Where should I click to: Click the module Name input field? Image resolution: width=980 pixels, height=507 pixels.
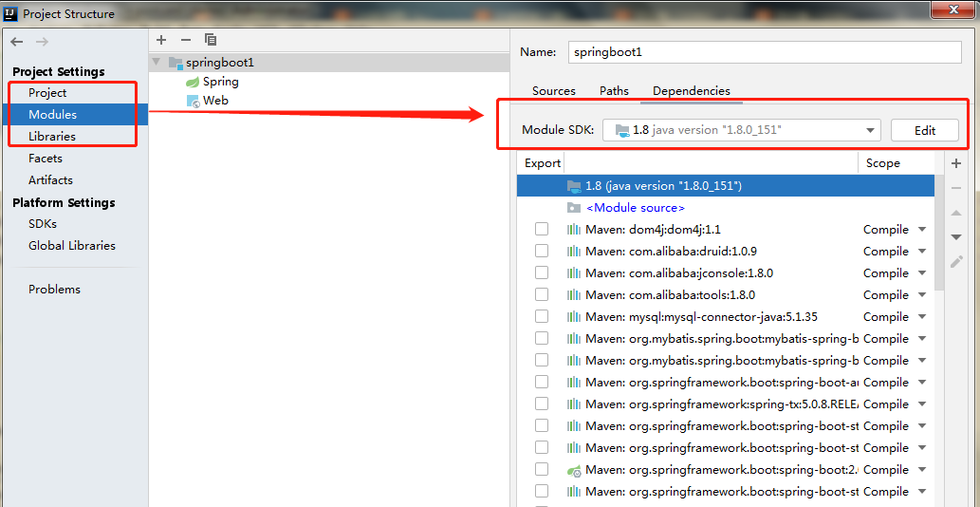tap(765, 52)
